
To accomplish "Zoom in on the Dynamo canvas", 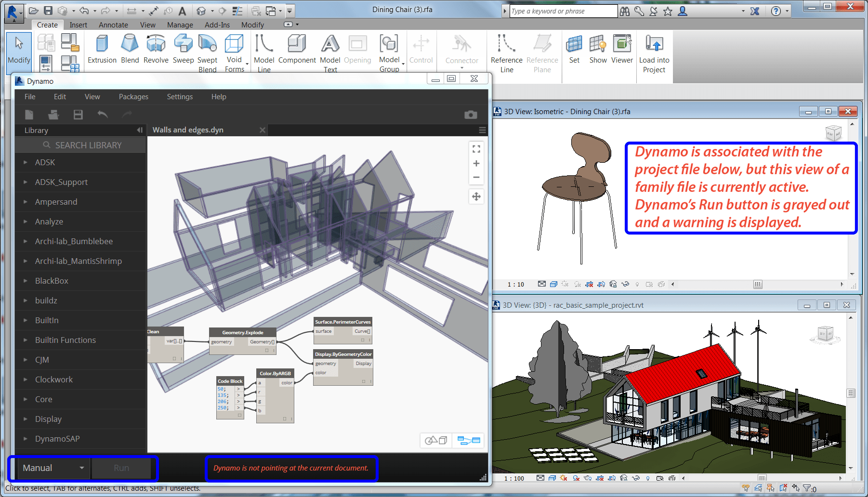I will click(x=476, y=163).
